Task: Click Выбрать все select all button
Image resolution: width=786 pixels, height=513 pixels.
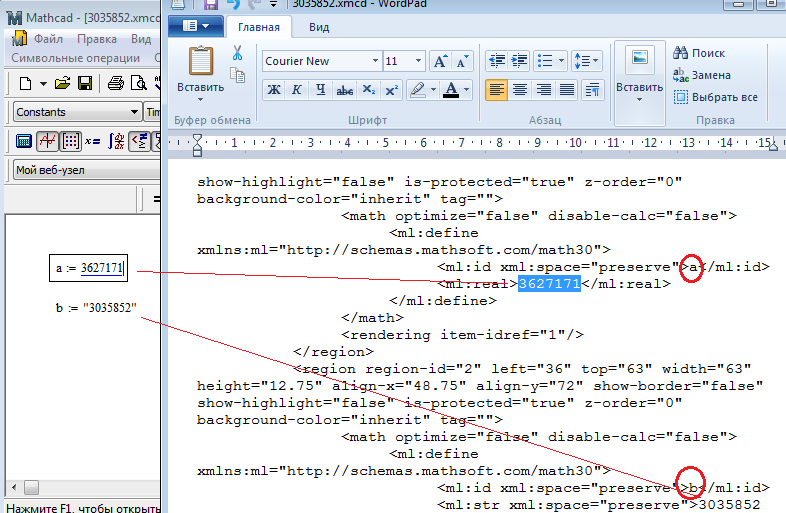Action: (715, 97)
